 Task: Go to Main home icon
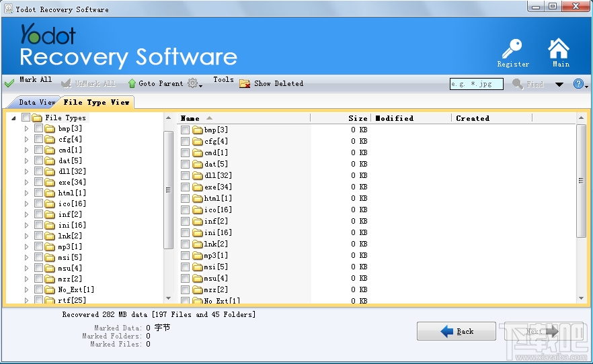559,49
